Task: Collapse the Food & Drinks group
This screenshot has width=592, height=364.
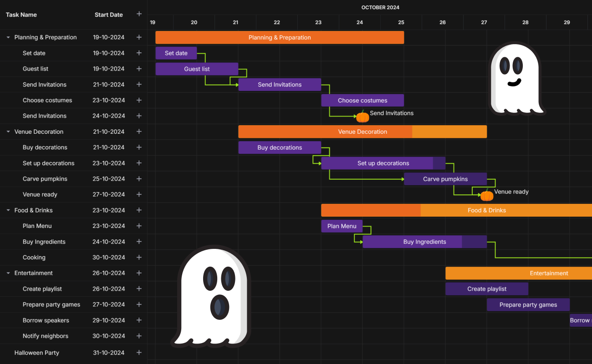Action: click(8, 210)
